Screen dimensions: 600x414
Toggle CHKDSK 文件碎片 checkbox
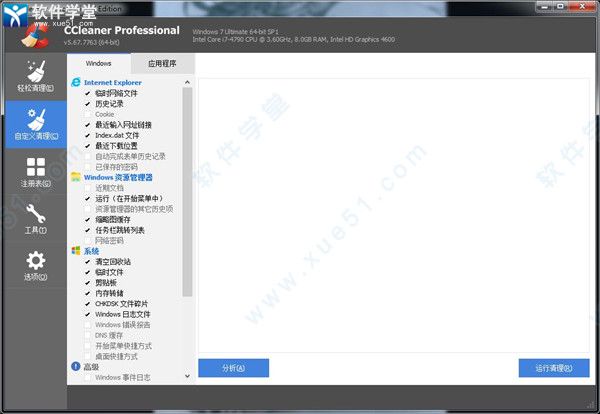88,304
